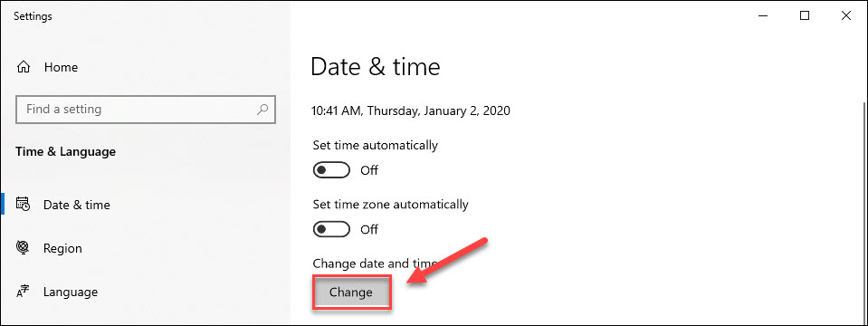Click the Settings window title text
This screenshot has height=326, width=868.
point(33,16)
